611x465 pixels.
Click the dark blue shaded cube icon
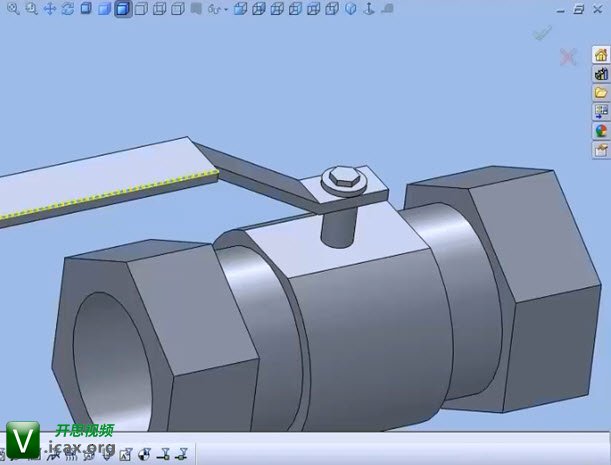tap(86, 9)
